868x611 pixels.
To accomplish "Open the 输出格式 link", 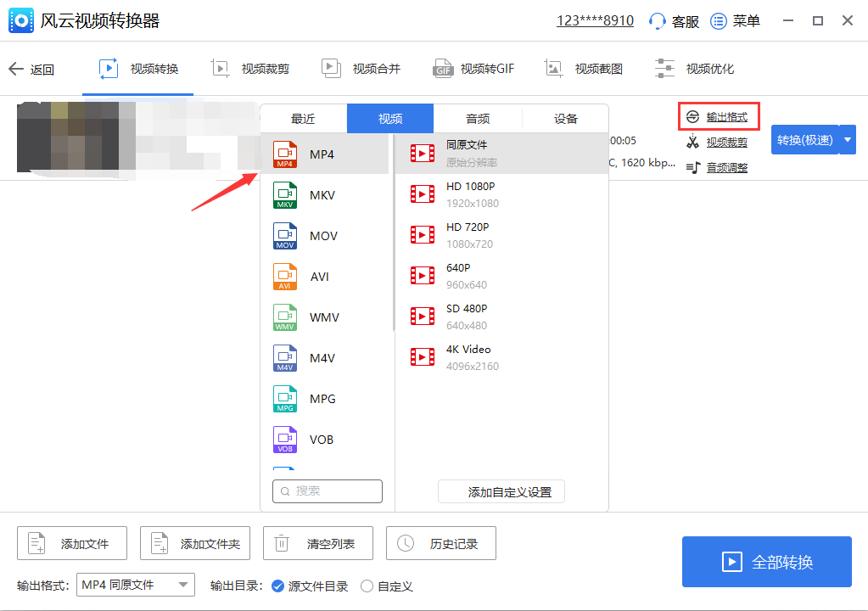I will [x=727, y=117].
